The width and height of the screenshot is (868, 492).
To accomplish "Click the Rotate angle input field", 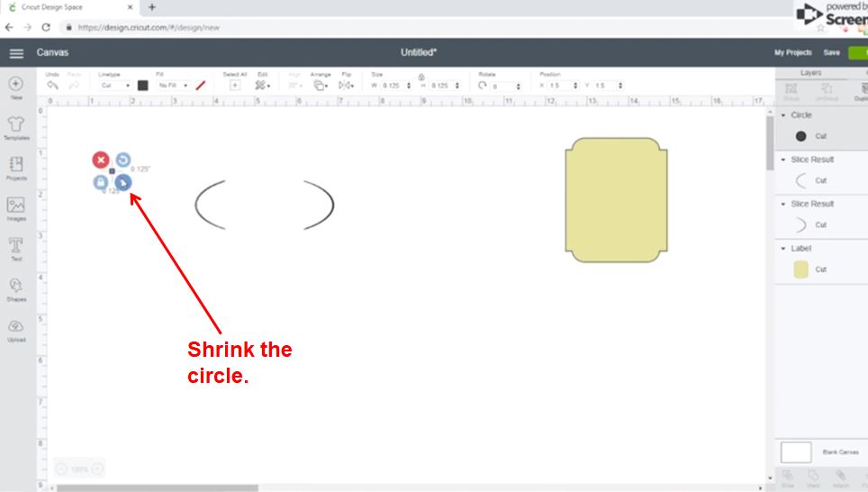I will click(x=502, y=86).
